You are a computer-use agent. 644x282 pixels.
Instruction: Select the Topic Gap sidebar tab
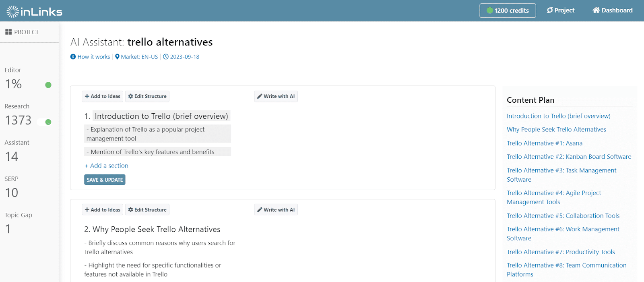(x=18, y=224)
